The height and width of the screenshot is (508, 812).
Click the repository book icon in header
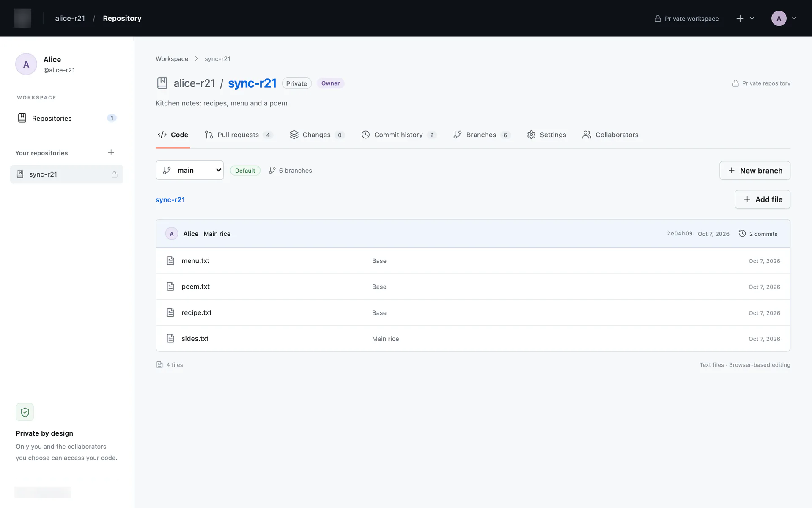click(162, 83)
